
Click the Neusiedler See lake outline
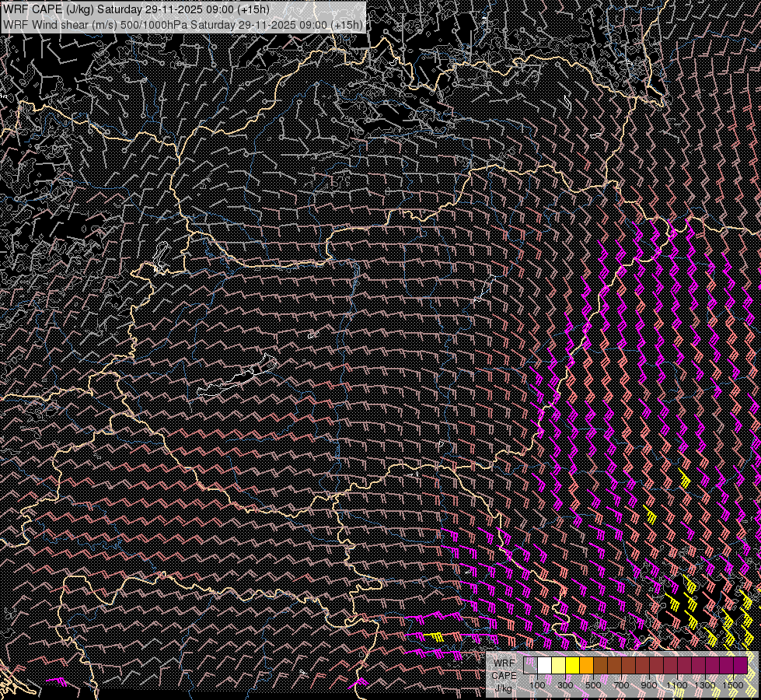(162, 254)
